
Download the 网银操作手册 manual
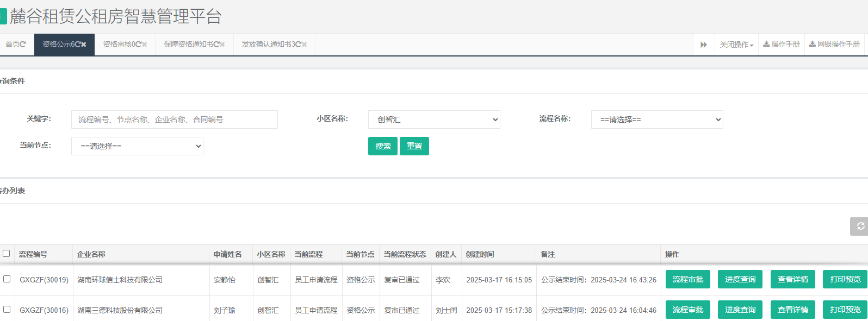point(834,45)
